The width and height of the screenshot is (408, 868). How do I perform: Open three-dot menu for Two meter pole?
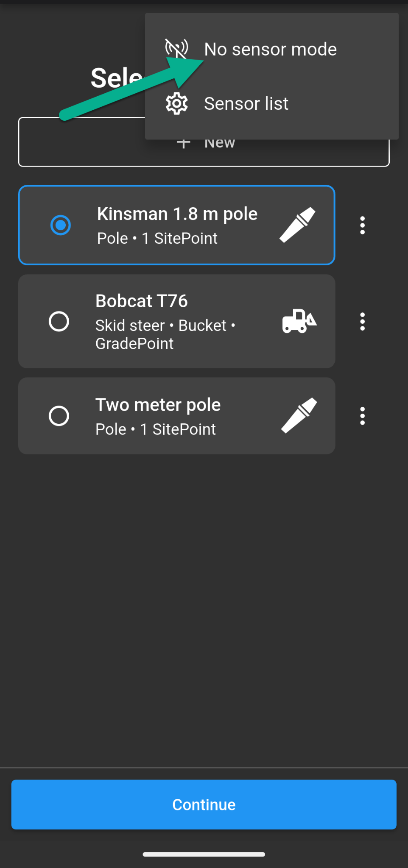(x=362, y=416)
